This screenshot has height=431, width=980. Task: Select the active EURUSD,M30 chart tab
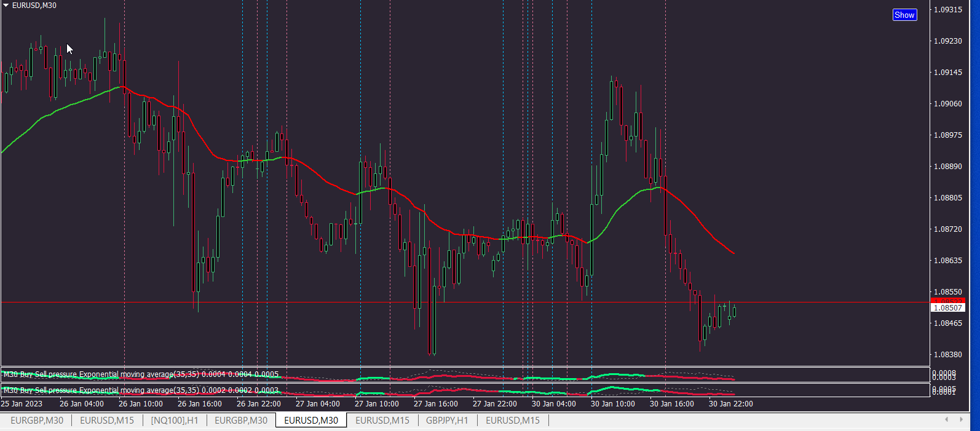311,421
